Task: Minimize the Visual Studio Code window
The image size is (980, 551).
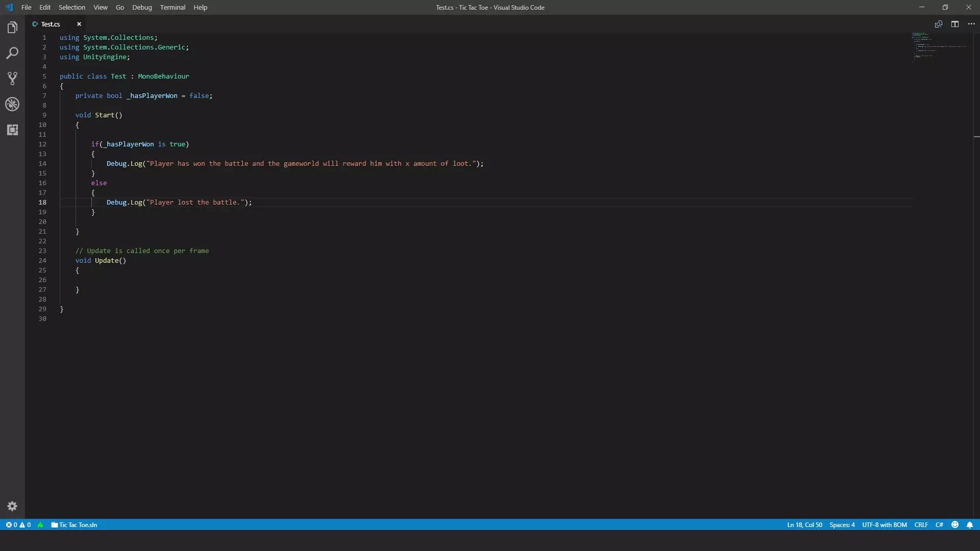Action: [922, 7]
